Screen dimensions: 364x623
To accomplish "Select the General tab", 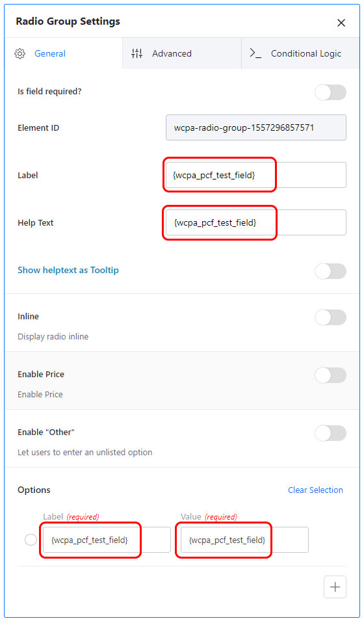I will (x=64, y=53).
